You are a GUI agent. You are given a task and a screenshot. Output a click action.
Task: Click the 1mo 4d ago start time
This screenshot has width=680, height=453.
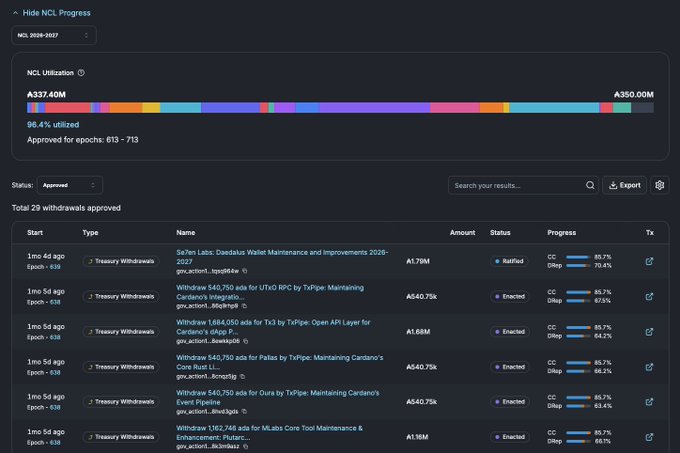46,256
